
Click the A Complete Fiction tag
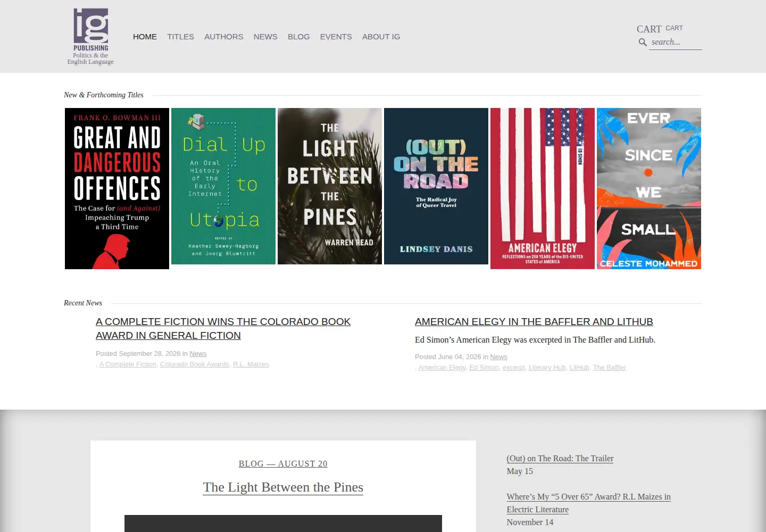[128, 364]
